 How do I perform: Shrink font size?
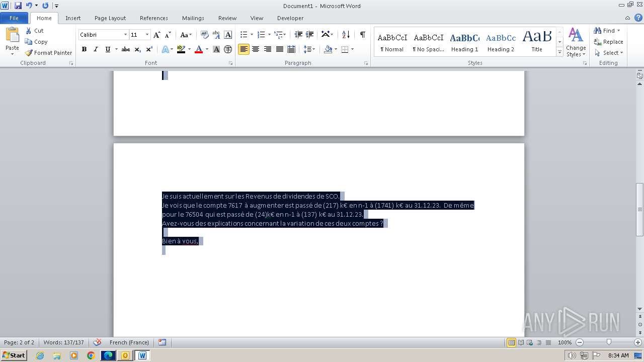(x=168, y=35)
